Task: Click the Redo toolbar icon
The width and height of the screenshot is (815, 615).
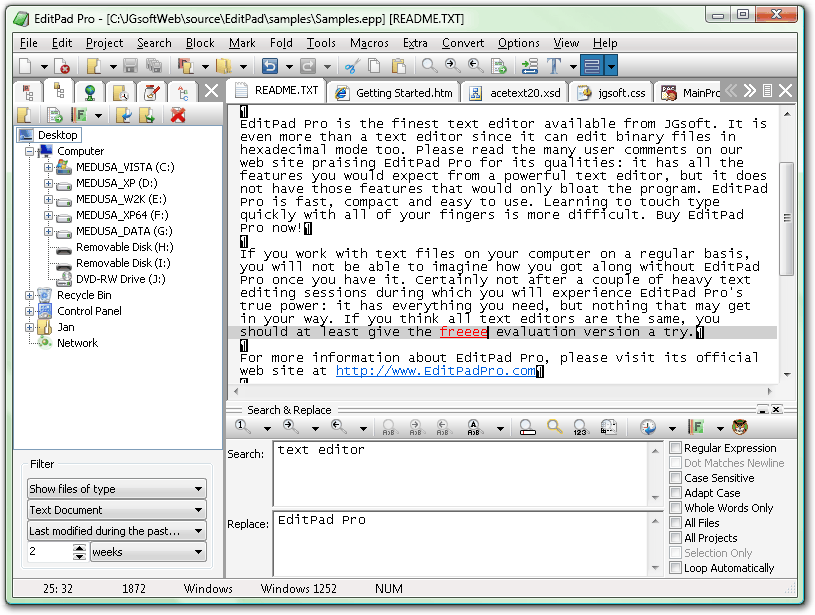Action: (308, 66)
